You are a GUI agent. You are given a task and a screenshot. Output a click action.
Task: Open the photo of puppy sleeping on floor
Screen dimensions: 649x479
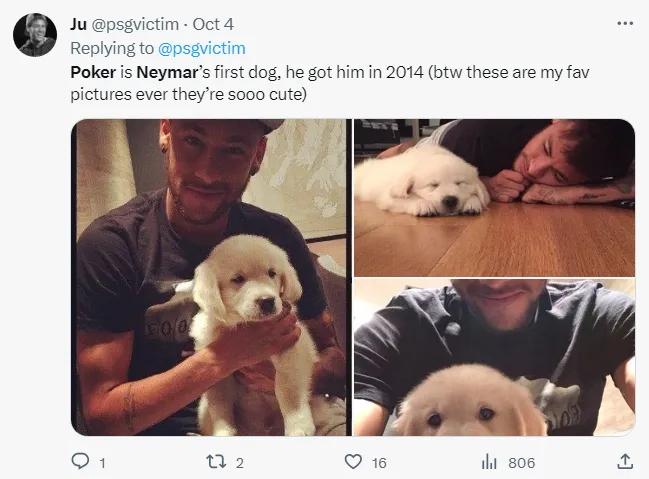494,196
